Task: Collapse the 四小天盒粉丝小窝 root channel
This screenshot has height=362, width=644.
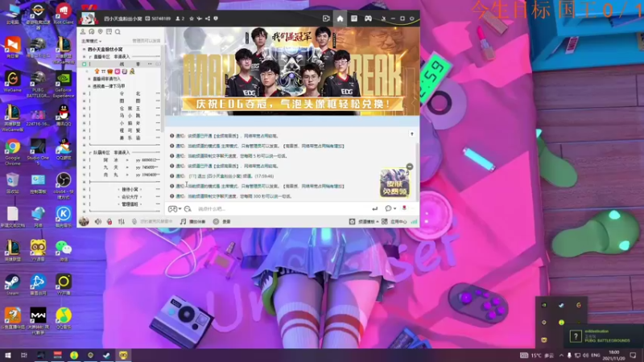Action: [85, 49]
